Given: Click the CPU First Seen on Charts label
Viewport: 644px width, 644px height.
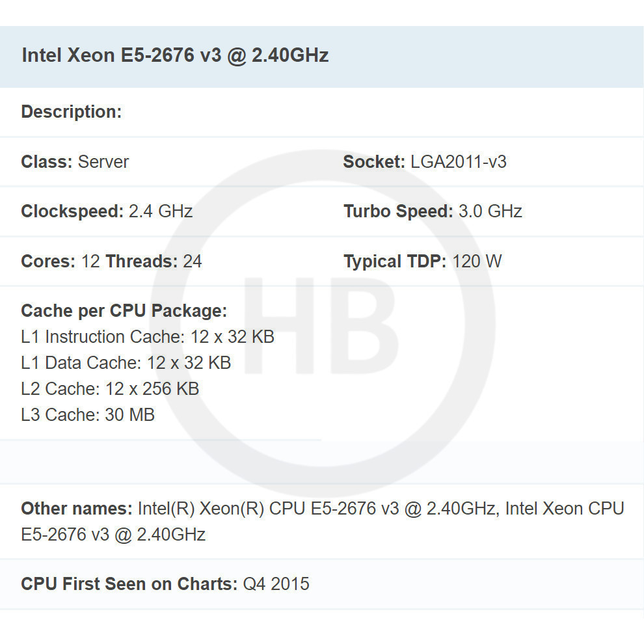Looking at the screenshot, I should point(129,584).
